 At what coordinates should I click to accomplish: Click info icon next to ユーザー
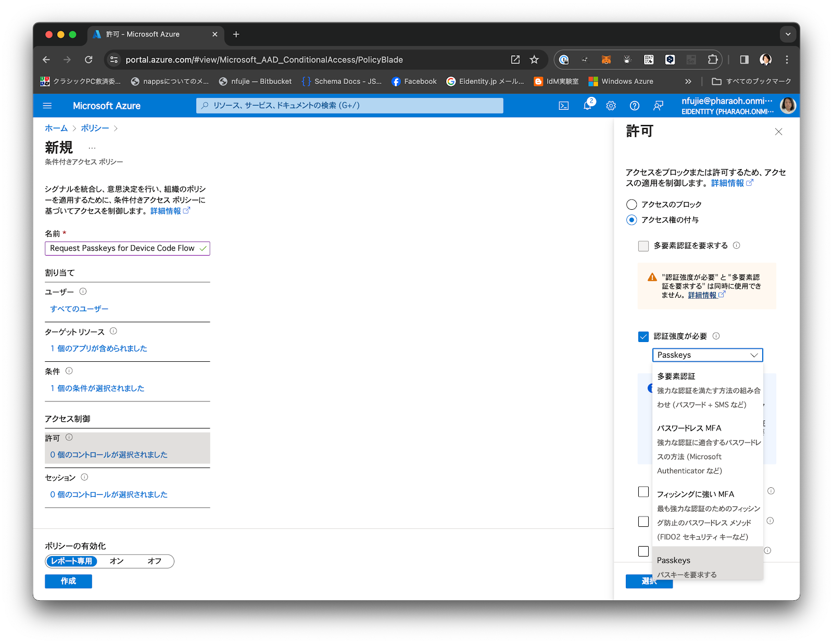pyautogui.click(x=83, y=292)
